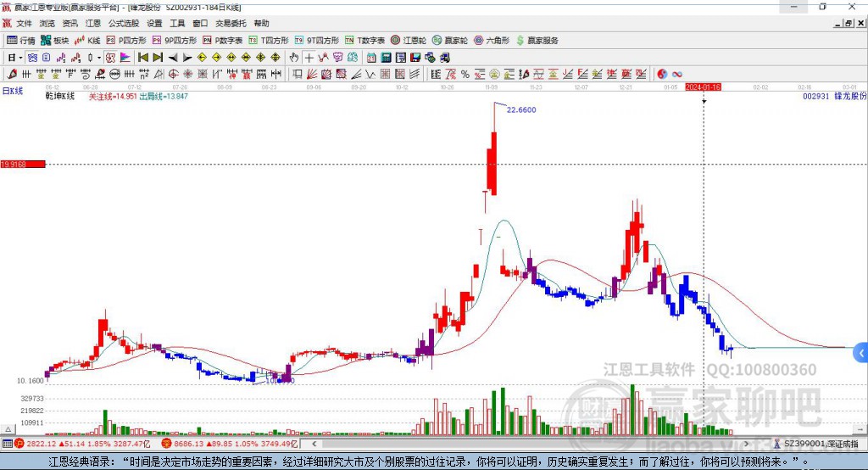Open 赢家服务 with the dollar icon

click(x=537, y=41)
